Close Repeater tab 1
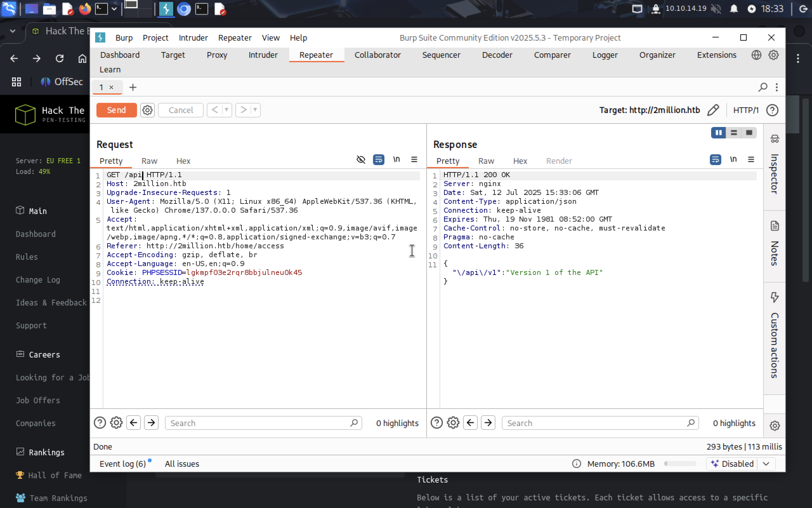This screenshot has width=812, height=508. (111, 87)
